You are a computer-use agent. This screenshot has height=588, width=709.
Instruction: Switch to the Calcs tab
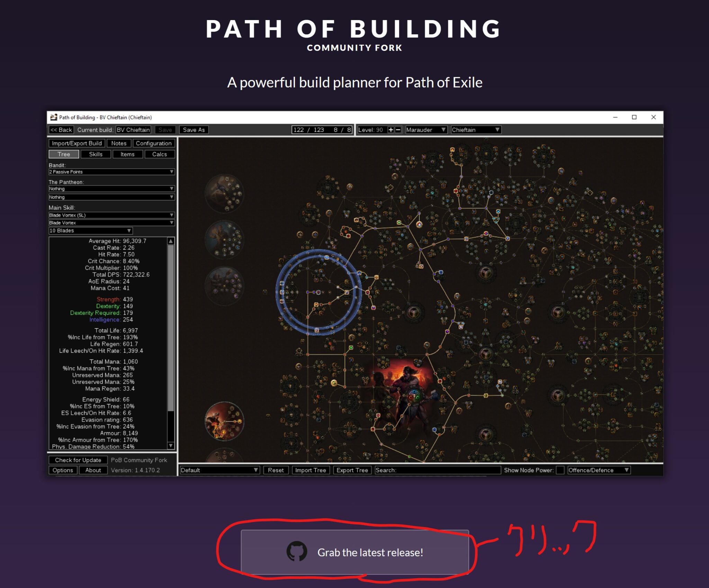pos(160,154)
